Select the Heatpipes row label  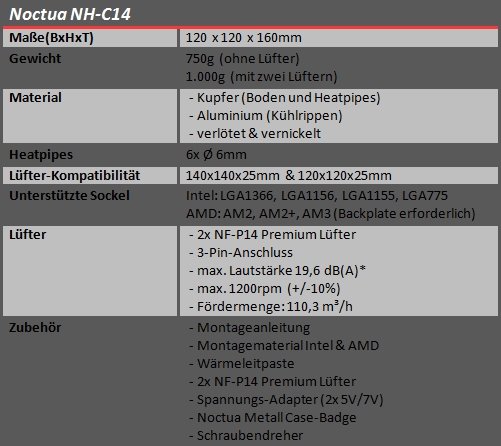[41, 155]
